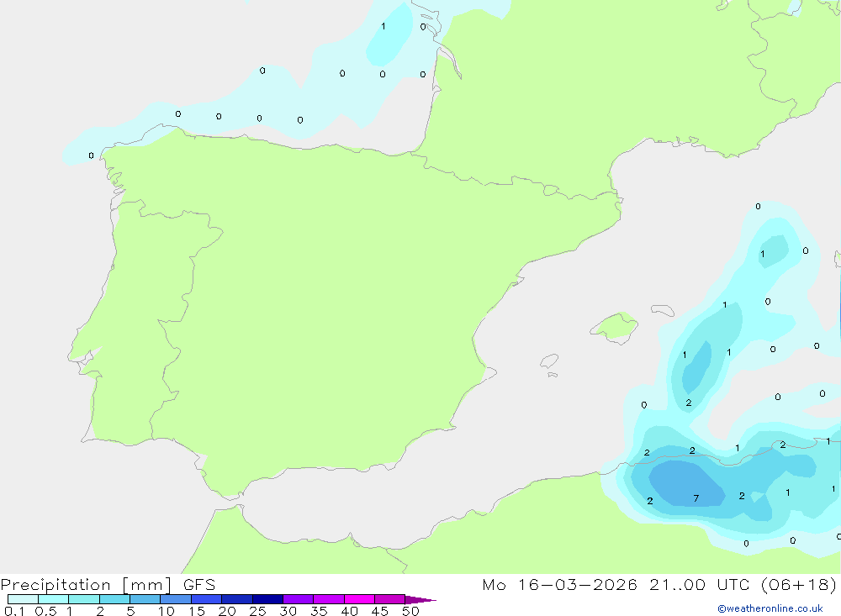This screenshot has width=841, height=616.
Task: Select the 1–2 mm legend color swatch
Action: tap(83, 599)
